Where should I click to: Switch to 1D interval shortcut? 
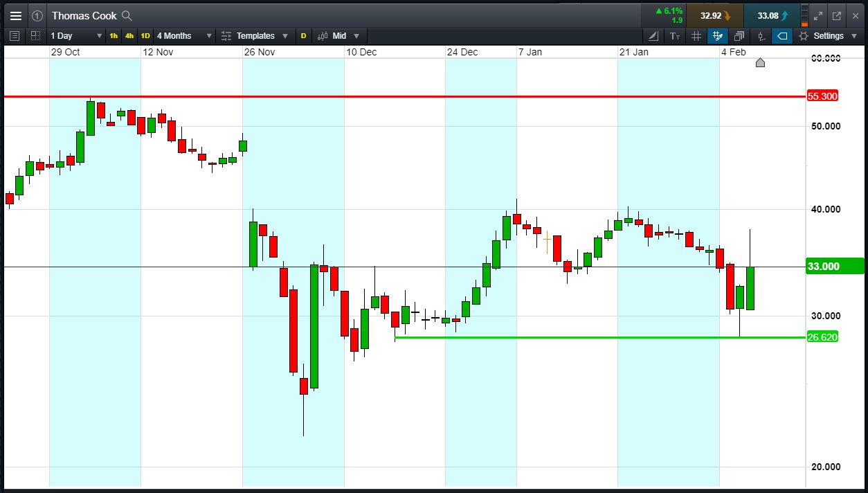pos(145,36)
